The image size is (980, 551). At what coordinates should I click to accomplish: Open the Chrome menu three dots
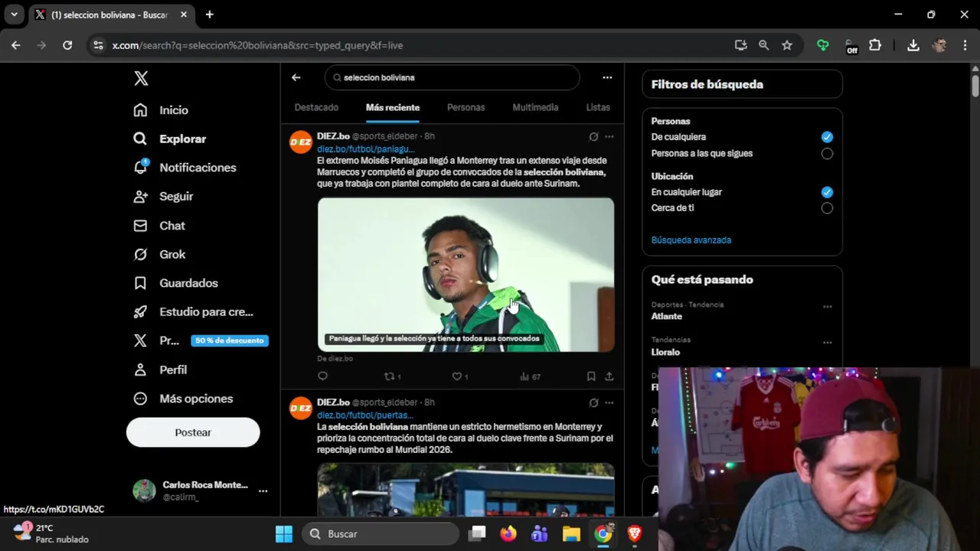pos(965,45)
